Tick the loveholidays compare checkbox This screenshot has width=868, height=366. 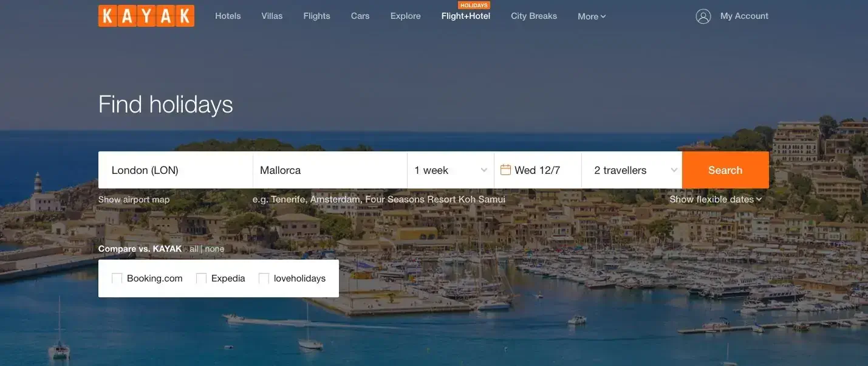[x=264, y=278]
